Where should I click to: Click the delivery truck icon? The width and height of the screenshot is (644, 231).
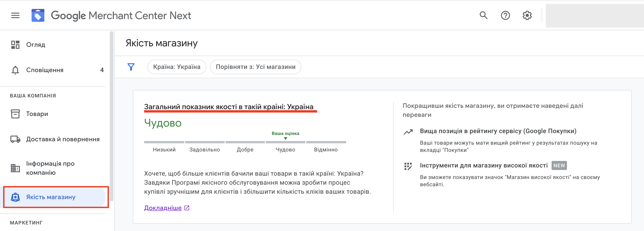pos(15,139)
